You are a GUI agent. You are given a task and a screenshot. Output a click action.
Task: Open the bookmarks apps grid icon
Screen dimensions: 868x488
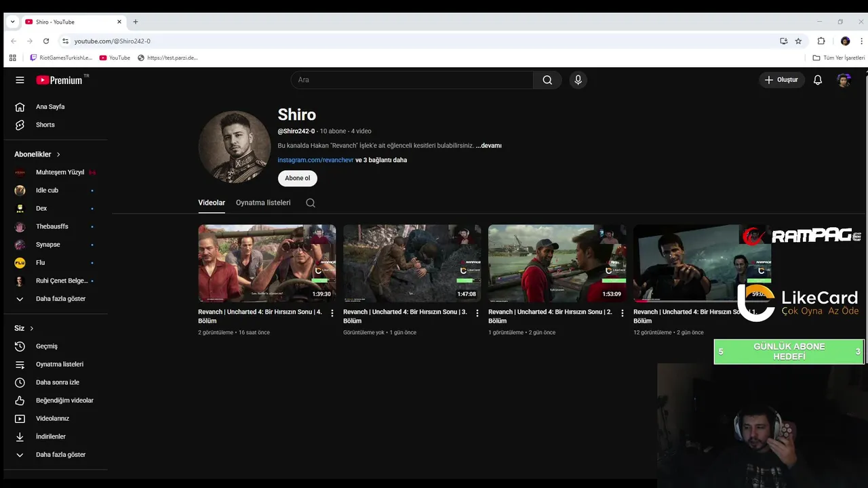coord(12,58)
